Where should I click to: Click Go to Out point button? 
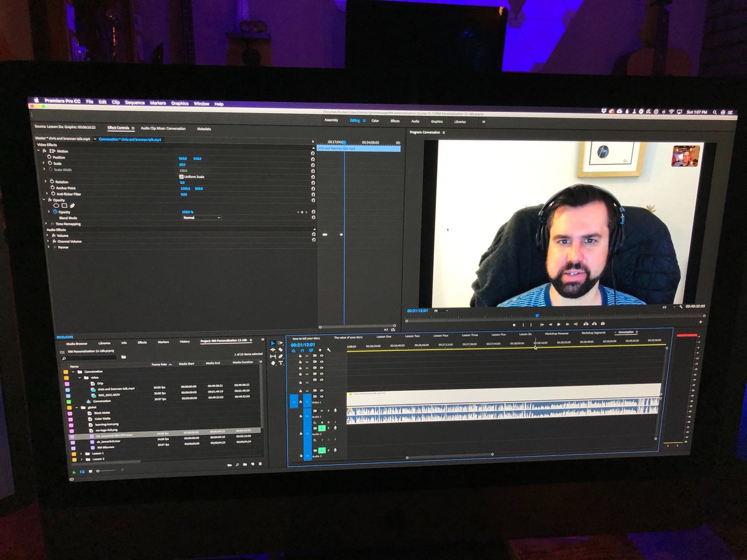click(576, 324)
